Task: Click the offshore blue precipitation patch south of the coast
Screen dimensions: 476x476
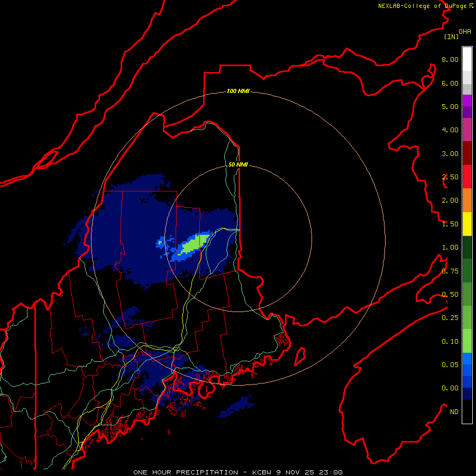Action: click(236, 406)
